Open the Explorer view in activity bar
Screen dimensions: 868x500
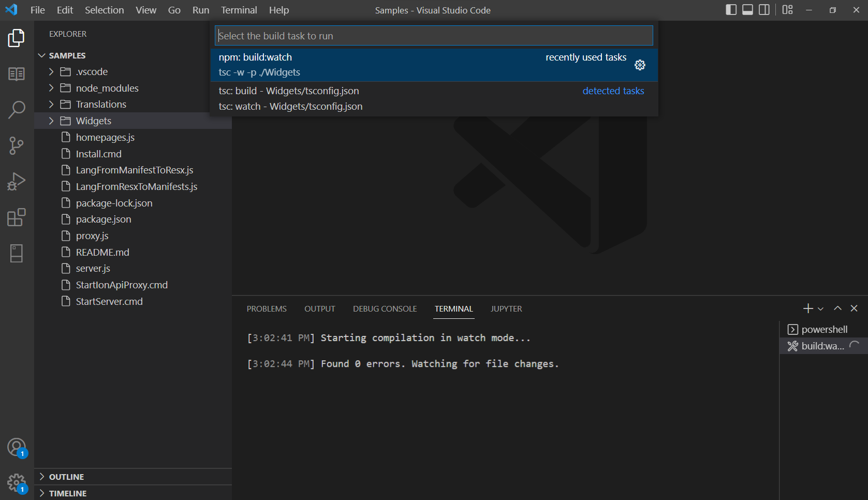17,38
